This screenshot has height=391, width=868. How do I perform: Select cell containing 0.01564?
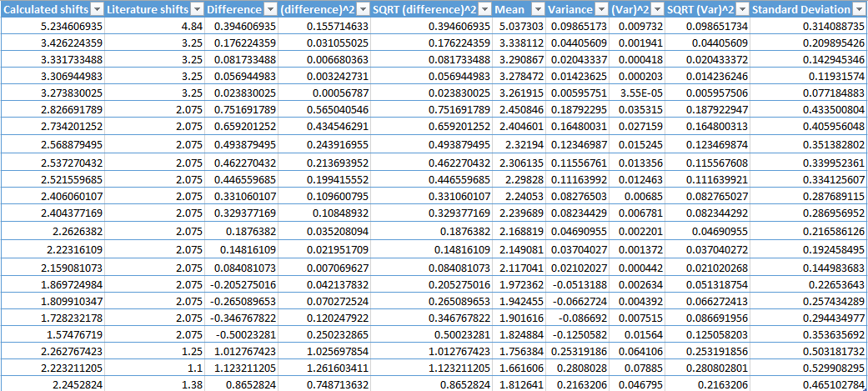pos(637,336)
